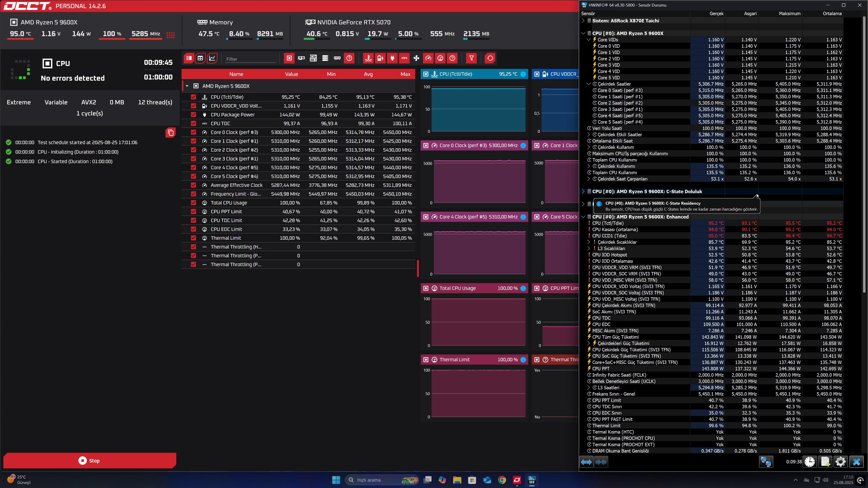Uncheck the CPU (Tctl/Tdie) sensor row

[x=193, y=97]
